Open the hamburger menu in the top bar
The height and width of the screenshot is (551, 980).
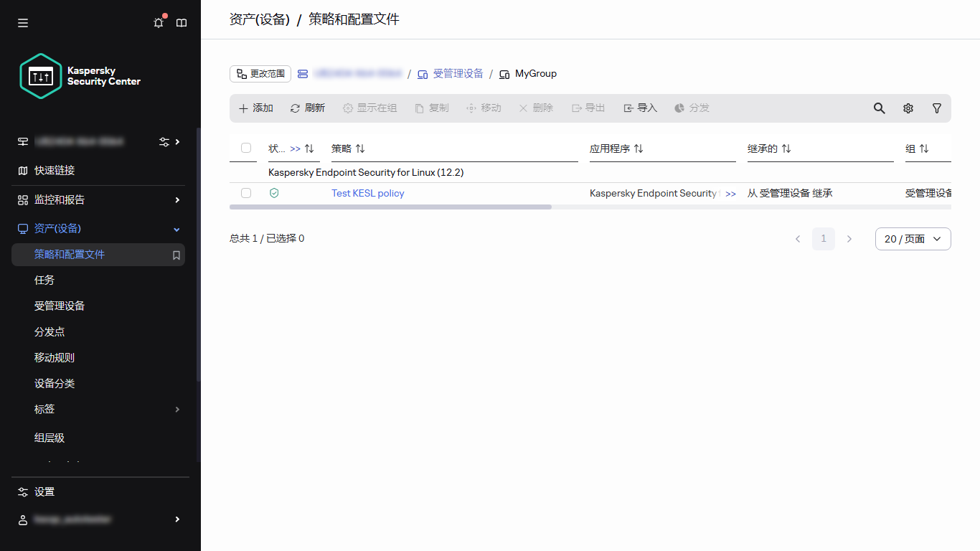22,22
